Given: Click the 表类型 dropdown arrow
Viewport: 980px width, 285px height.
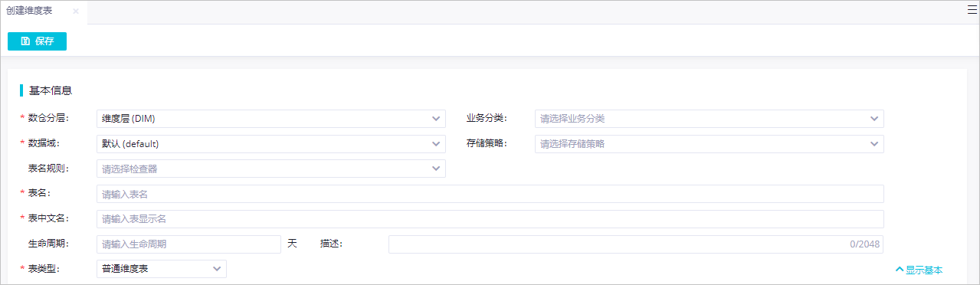Looking at the screenshot, I should coord(217,269).
